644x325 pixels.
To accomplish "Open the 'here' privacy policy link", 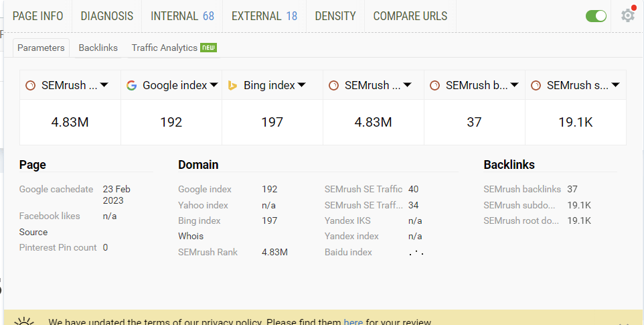I will tap(353, 322).
